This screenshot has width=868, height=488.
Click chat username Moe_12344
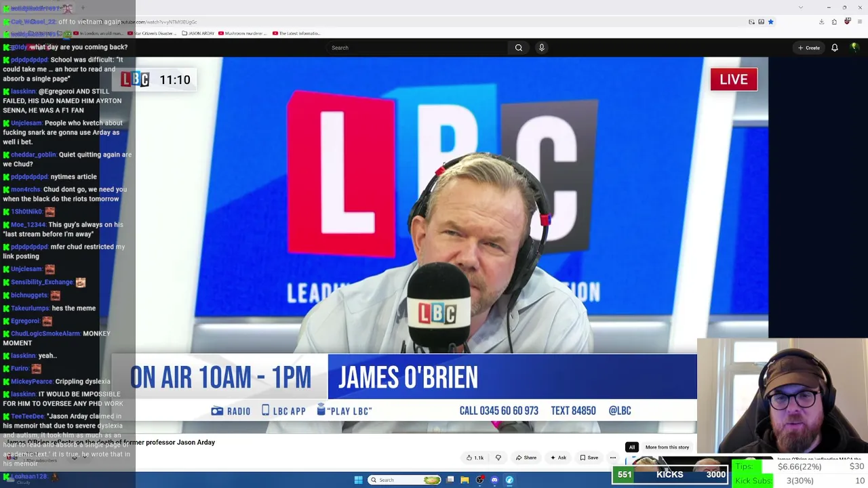tap(28, 224)
